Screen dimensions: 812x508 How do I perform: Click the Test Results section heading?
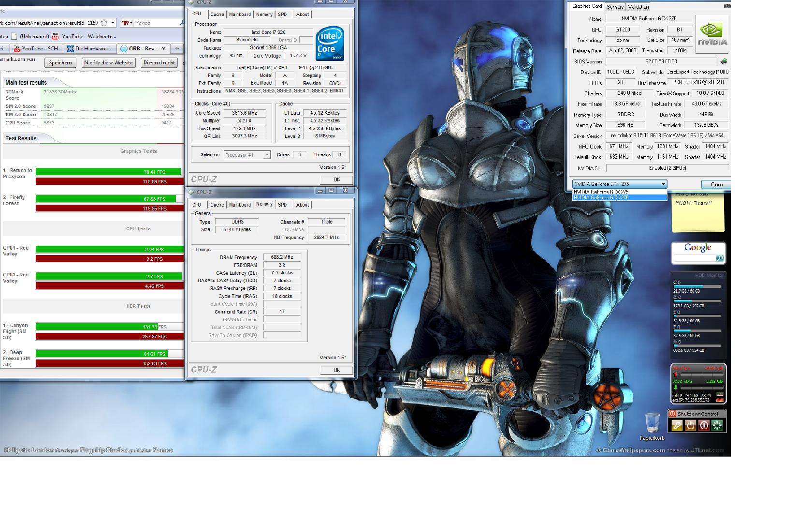[21, 138]
